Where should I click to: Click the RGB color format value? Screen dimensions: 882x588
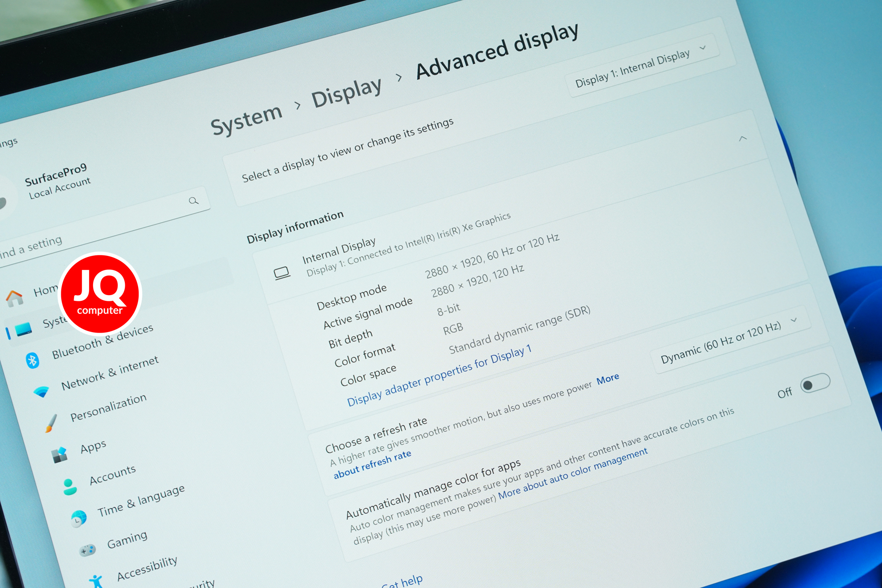pos(453,329)
